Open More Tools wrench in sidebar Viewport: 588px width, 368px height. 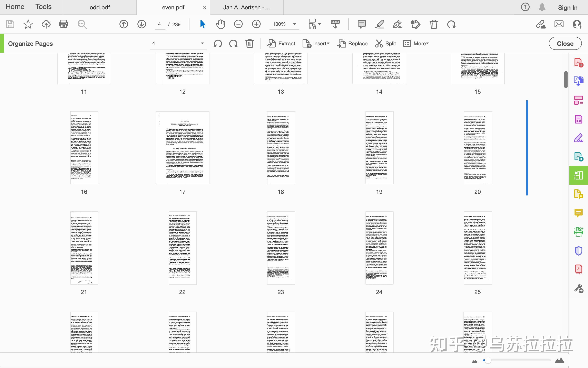[x=579, y=288]
